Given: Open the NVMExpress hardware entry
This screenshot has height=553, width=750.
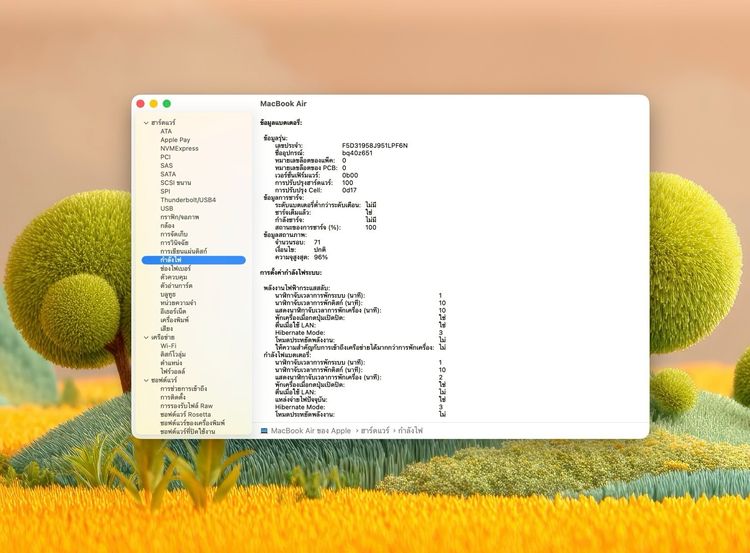Looking at the screenshot, I should pyautogui.click(x=179, y=148).
